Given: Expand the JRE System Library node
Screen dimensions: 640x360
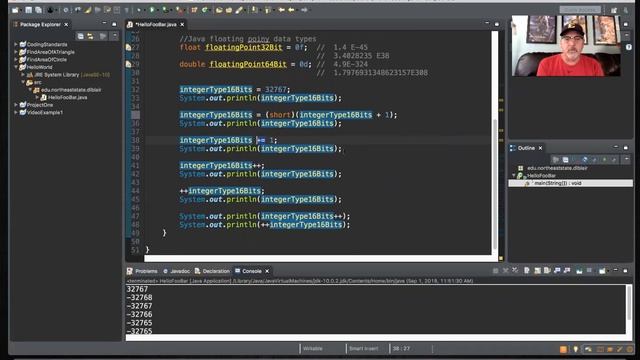Looking at the screenshot, I should point(23,75).
